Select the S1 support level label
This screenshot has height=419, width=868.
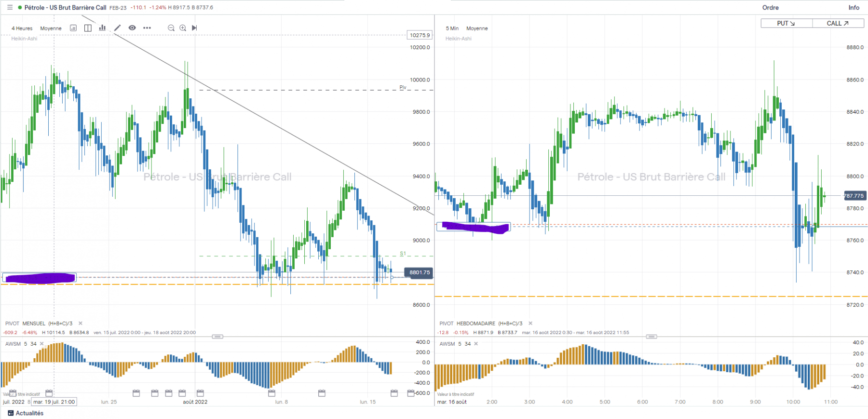click(403, 254)
